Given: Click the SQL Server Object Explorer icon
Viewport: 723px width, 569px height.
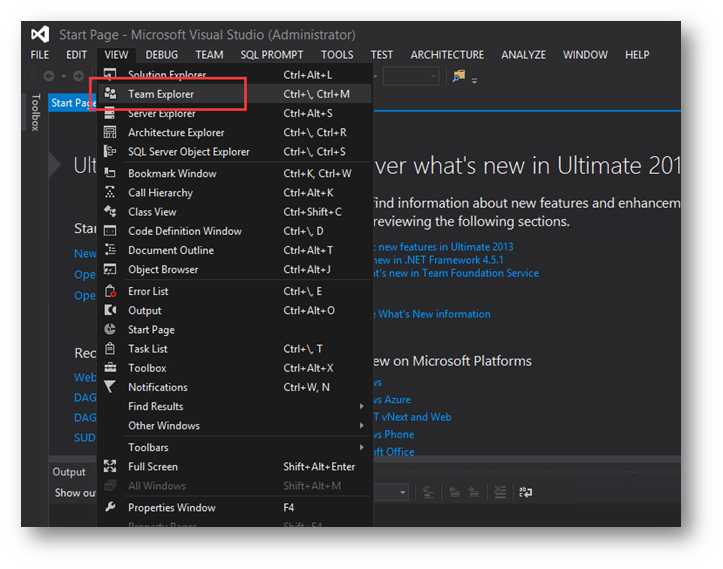Looking at the screenshot, I should click(x=110, y=151).
